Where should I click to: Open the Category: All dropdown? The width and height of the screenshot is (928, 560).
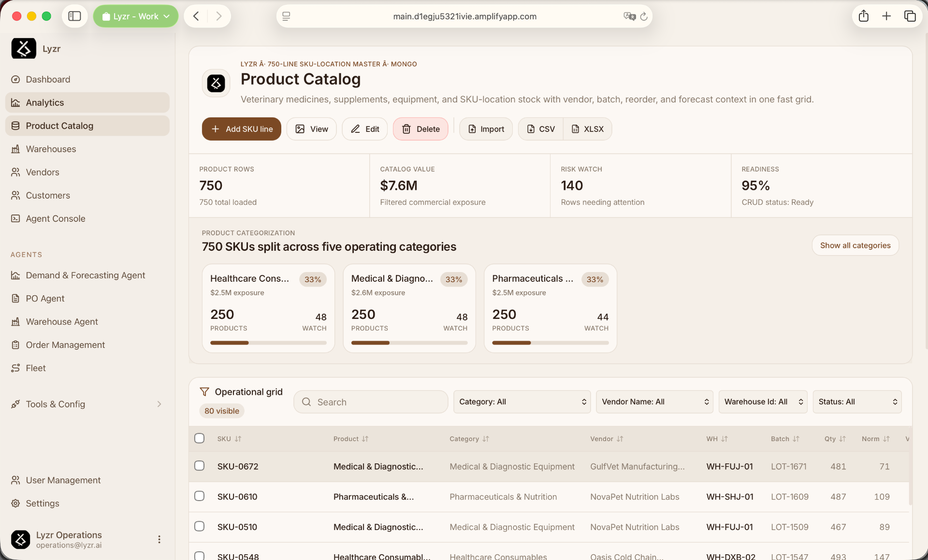(x=522, y=402)
